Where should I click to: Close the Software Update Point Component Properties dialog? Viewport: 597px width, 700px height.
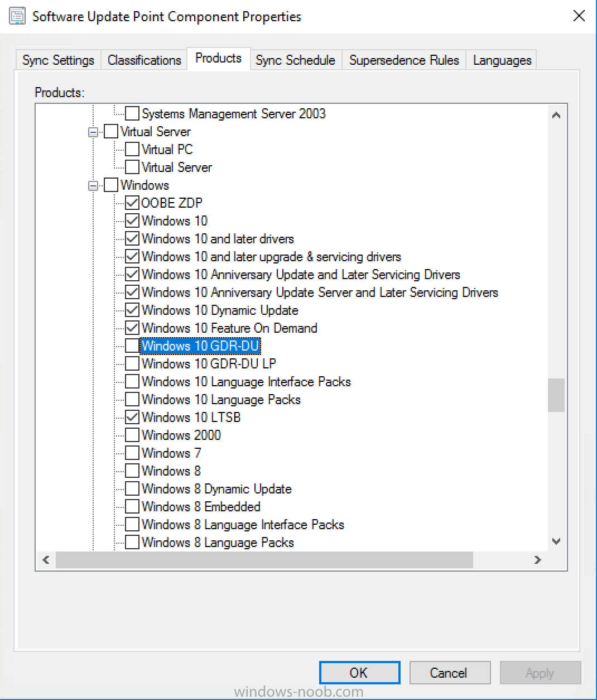tap(579, 16)
